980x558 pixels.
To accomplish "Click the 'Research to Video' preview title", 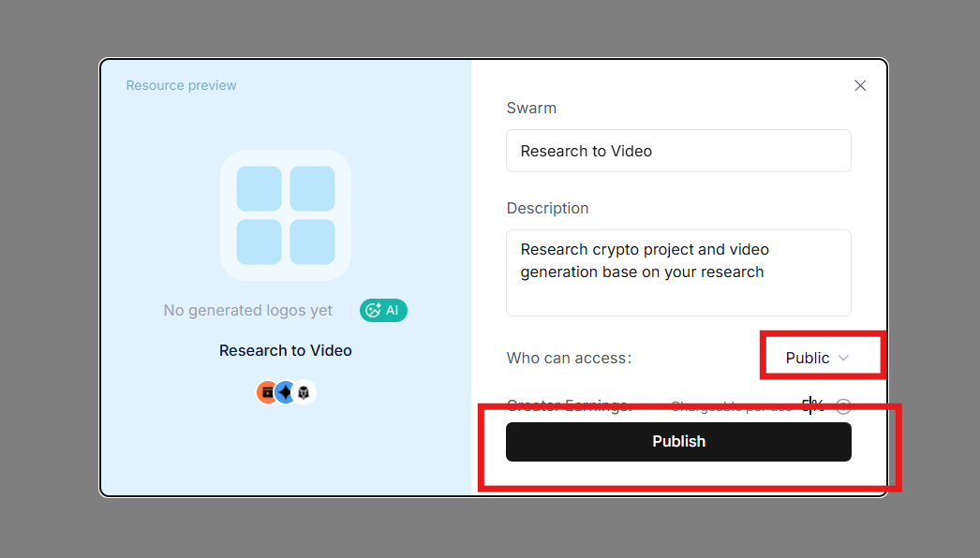I will pos(286,350).
